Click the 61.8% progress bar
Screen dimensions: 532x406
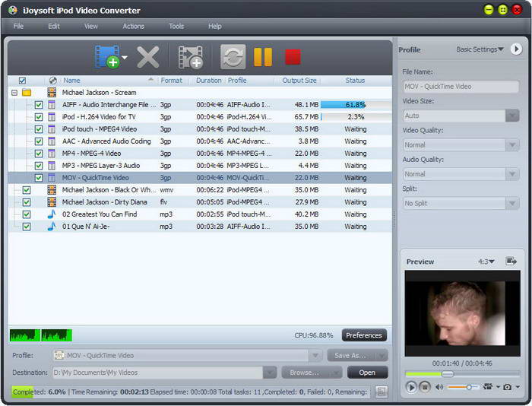pos(355,105)
